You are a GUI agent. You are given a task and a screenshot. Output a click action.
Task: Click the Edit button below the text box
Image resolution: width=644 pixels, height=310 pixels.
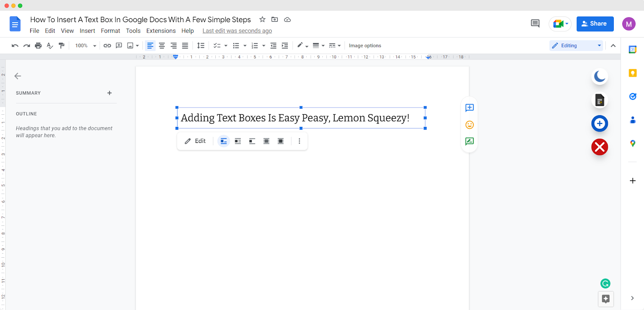pyautogui.click(x=195, y=141)
